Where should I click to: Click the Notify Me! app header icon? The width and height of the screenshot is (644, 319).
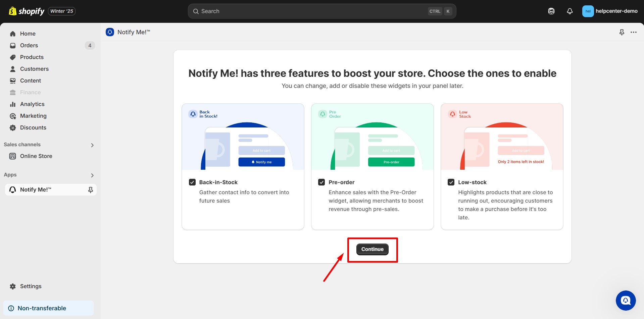pos(110,32)
